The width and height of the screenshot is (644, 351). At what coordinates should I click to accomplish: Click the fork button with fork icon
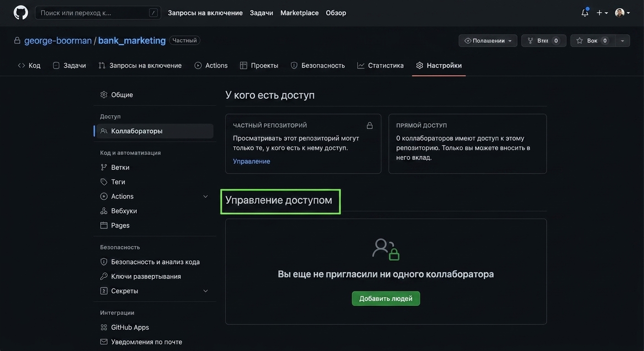click(x=543, y=41)
